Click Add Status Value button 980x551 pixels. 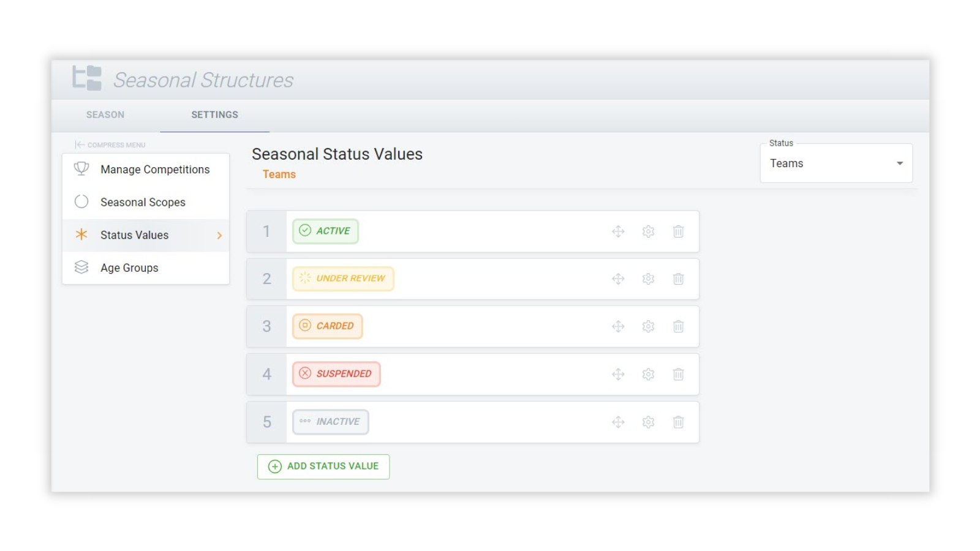pyautogui.click(x=323, y=467)
